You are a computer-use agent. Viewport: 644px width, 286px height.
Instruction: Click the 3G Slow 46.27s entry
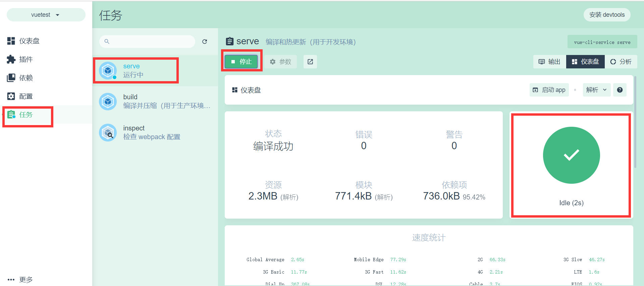click(584, 260)
